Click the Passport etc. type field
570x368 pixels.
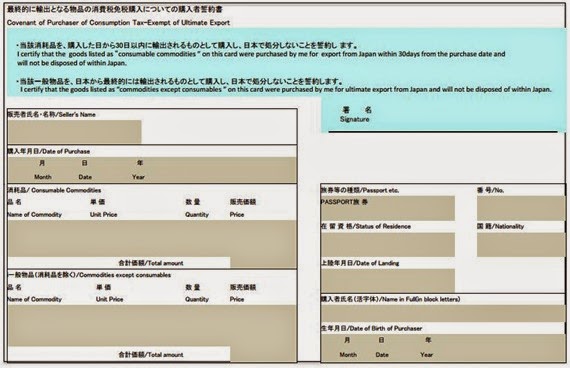coord(388,208)
